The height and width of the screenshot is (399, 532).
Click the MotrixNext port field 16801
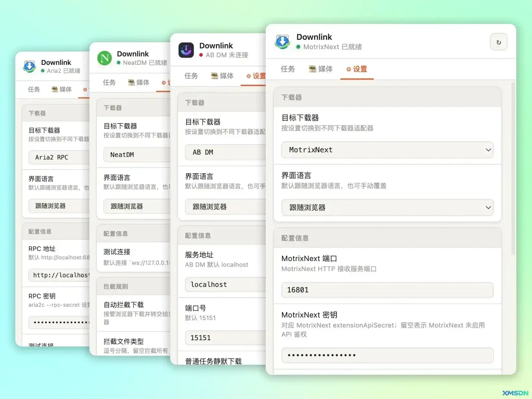coord(387,290)
